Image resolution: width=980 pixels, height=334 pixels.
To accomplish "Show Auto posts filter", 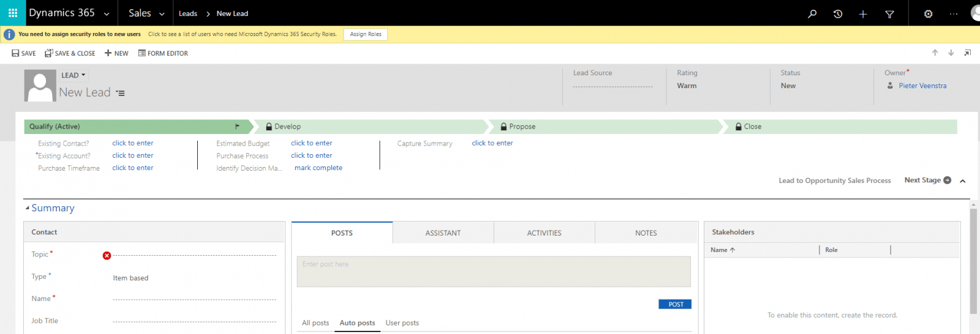I will pyautogui.click(x=357, y=323).
